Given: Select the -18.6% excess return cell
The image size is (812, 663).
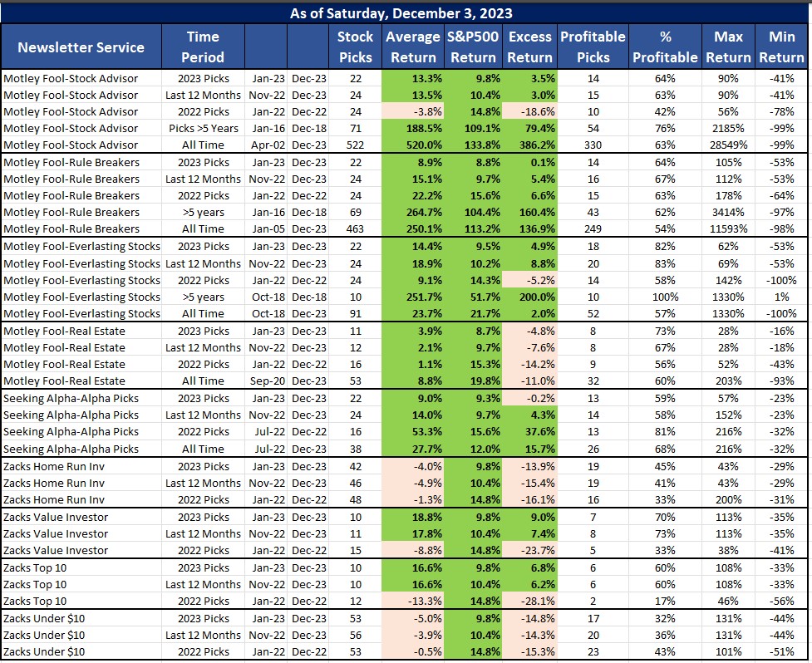Looking at the screenshot, I should coord(529,112).
